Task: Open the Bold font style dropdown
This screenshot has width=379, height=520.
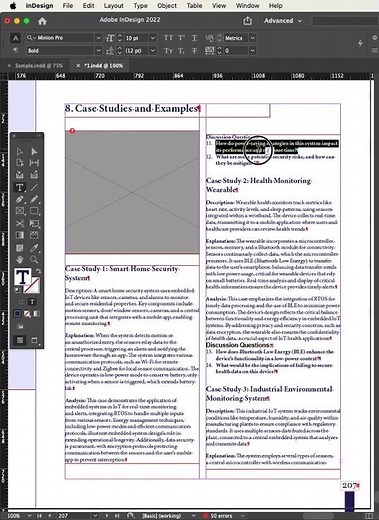Action: [98, 51]
